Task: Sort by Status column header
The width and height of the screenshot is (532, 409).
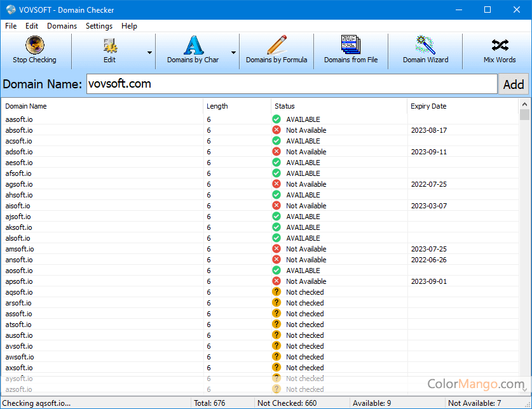Action: pyautogui.click(x=339, y=106)
